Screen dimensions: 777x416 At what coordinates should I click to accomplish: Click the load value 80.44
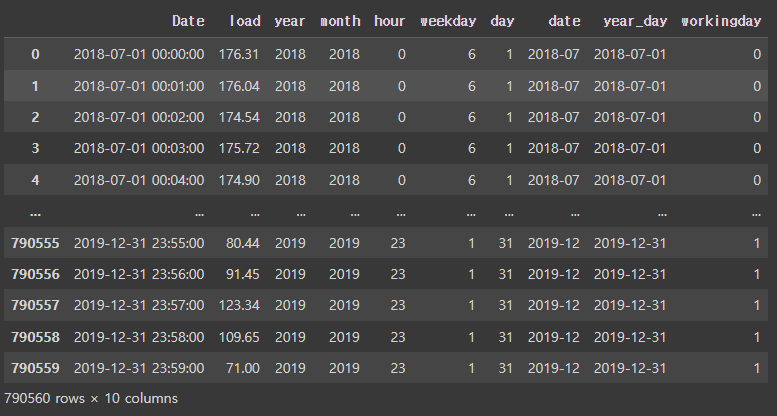[x=242, y=243]
